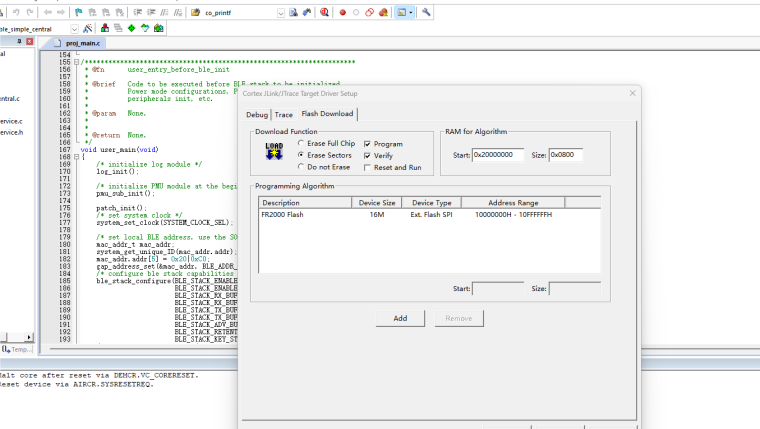Screen dimensions: 760x429
Task: Expand the target selection dropdown
Action: point(74,29)
